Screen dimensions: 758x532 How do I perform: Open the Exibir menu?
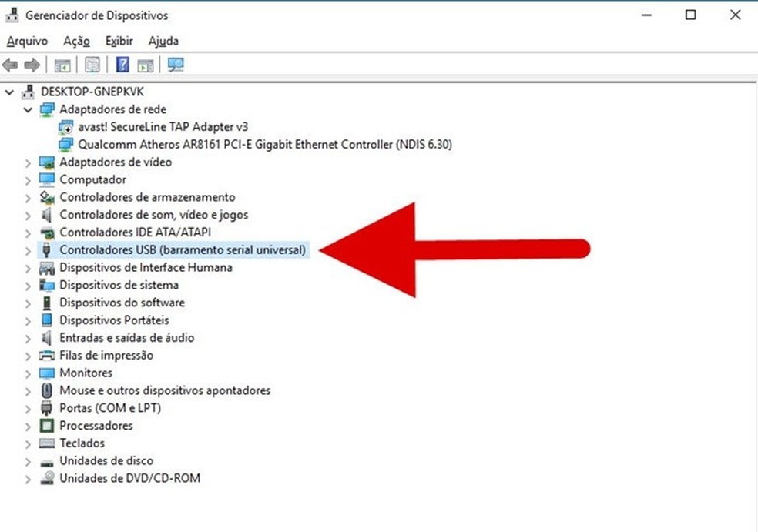coord(119,41)
